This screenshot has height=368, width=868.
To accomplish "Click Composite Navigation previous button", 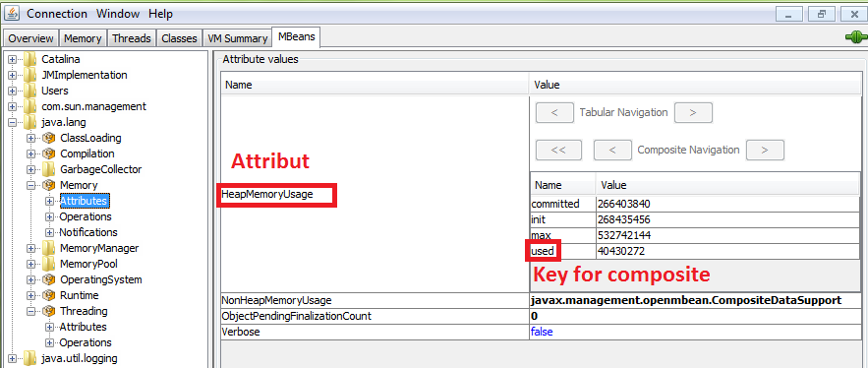I will (x=612, y=150).
